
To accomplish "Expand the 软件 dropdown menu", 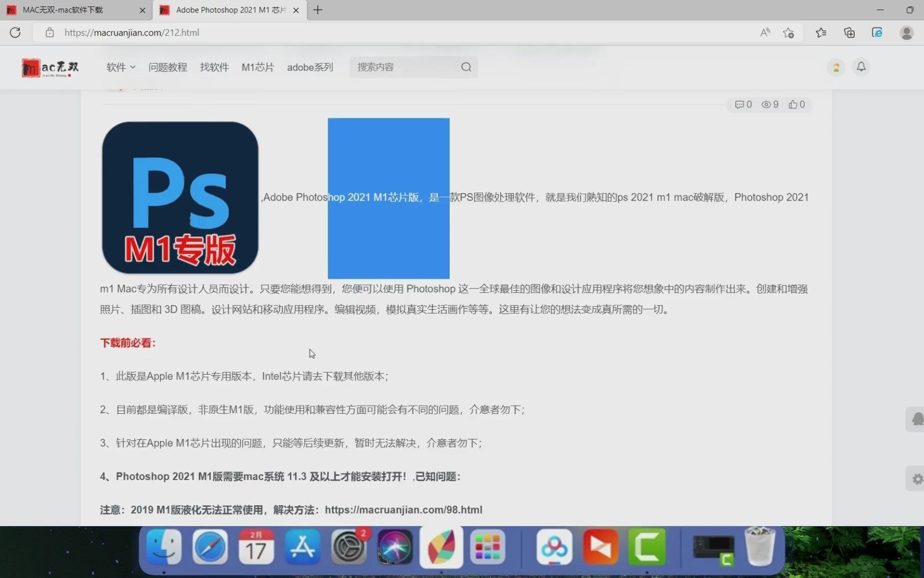I will [x=121, y=67].
